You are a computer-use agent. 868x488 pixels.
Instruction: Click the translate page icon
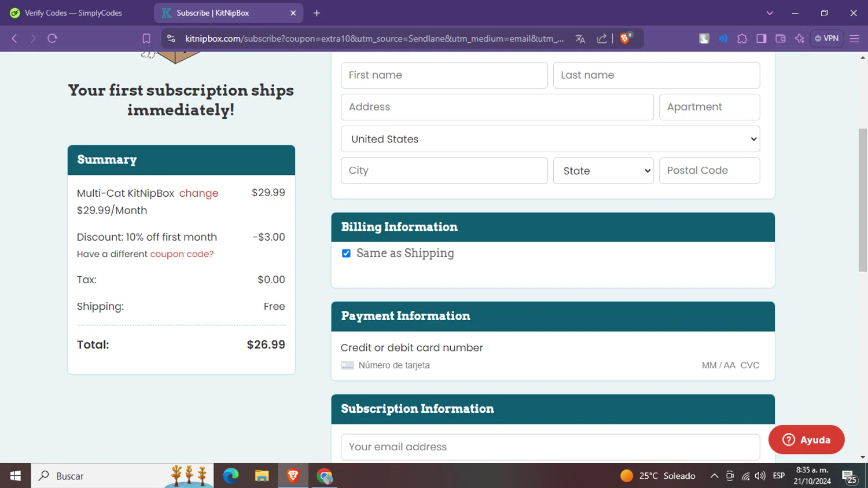tap(580, 38)
